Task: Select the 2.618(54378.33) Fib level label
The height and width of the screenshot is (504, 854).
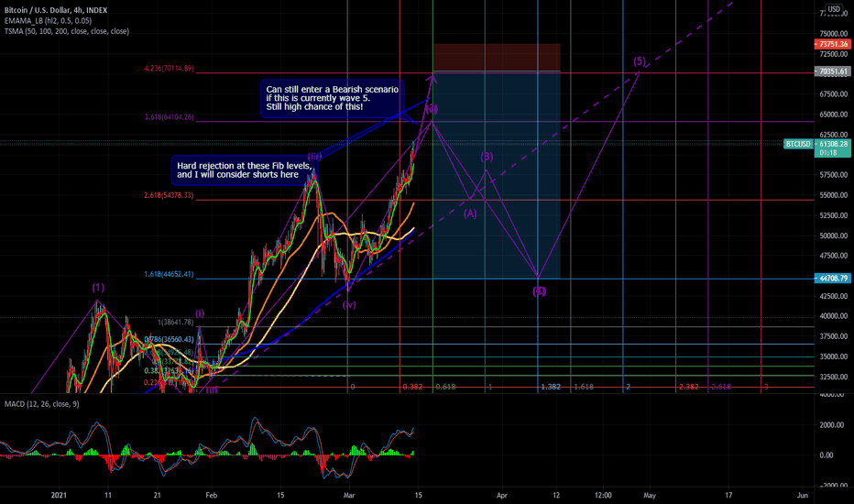Action: tap(169, 195)
